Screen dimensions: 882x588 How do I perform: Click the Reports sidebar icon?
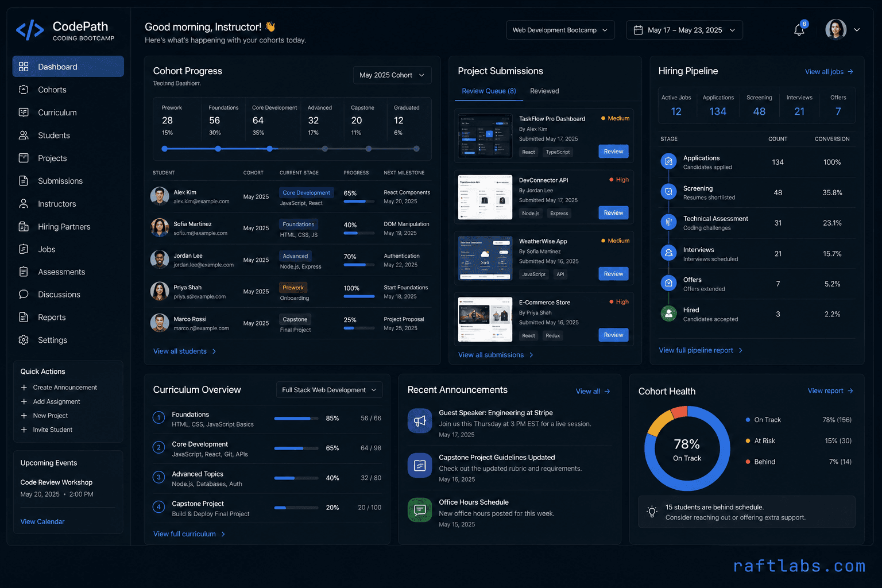tap(24, 317)
